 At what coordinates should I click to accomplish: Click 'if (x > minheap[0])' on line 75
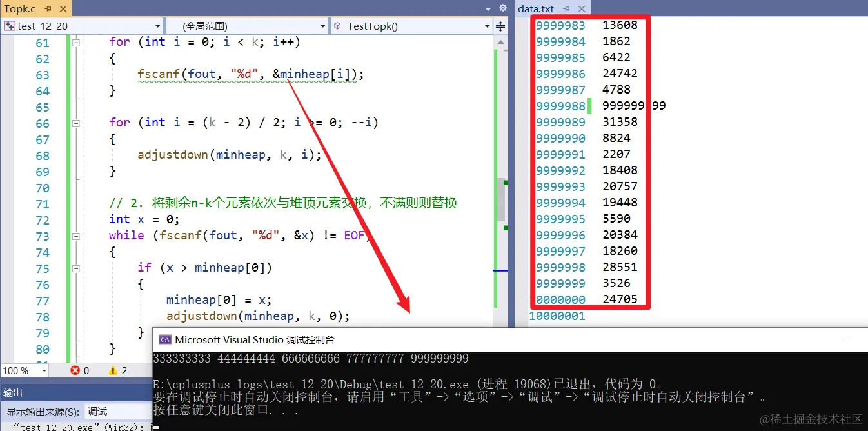205,268
